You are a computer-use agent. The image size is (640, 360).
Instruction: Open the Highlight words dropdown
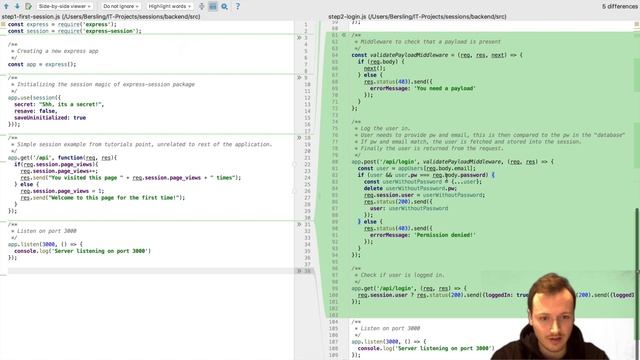[x=169, y=6]
